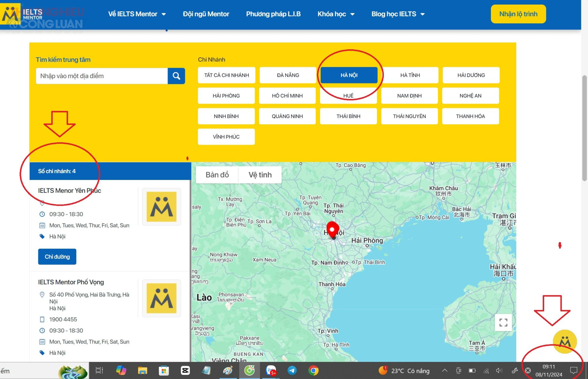This screenshot has height=379, width=588.
Task: Select the THÁI NGUYÊN branch filter
Action: tap(409, 116)
